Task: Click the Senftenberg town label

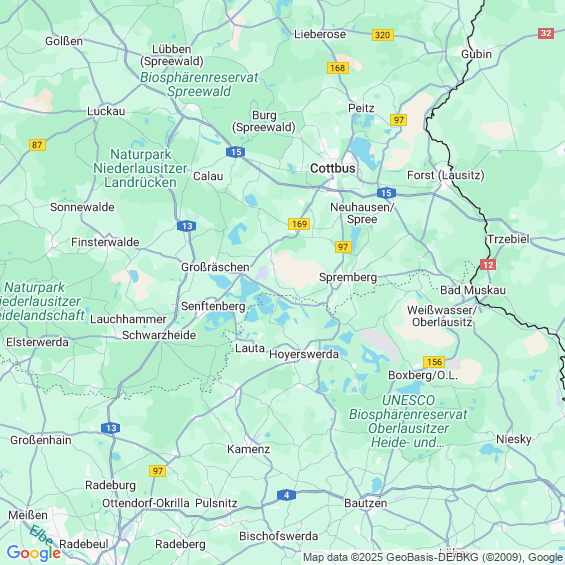Action: [213, 306]
